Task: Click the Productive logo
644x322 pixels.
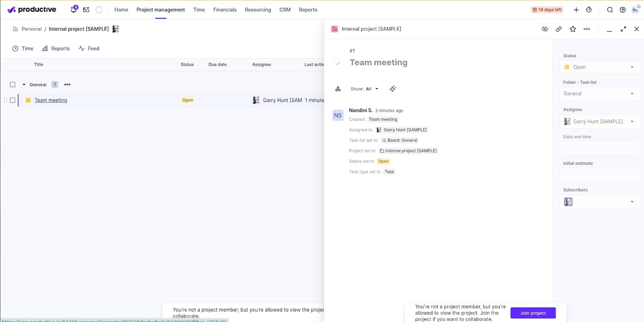Action: tap(32, 10)
